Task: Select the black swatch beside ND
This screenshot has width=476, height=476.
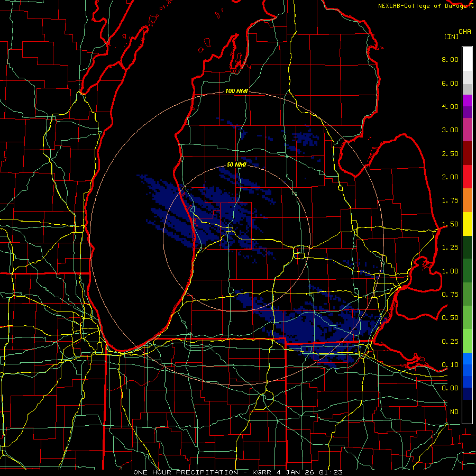Action: pos(467,411)
